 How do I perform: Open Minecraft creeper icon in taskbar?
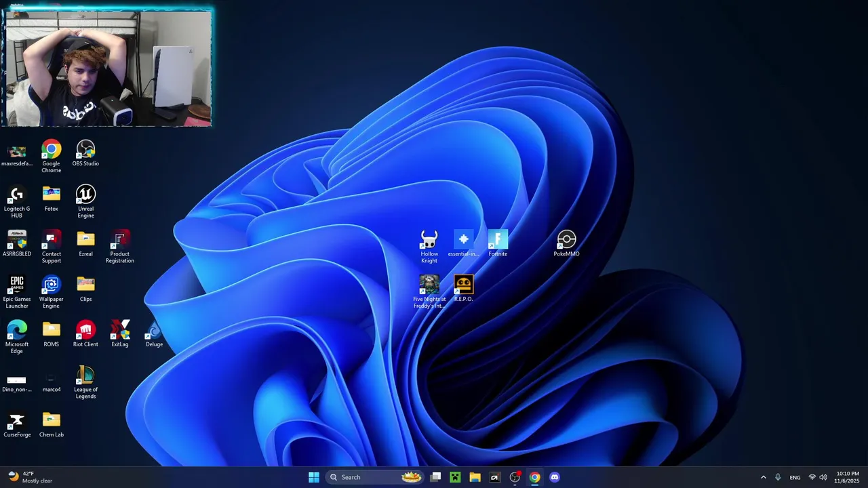click(456, 477)
